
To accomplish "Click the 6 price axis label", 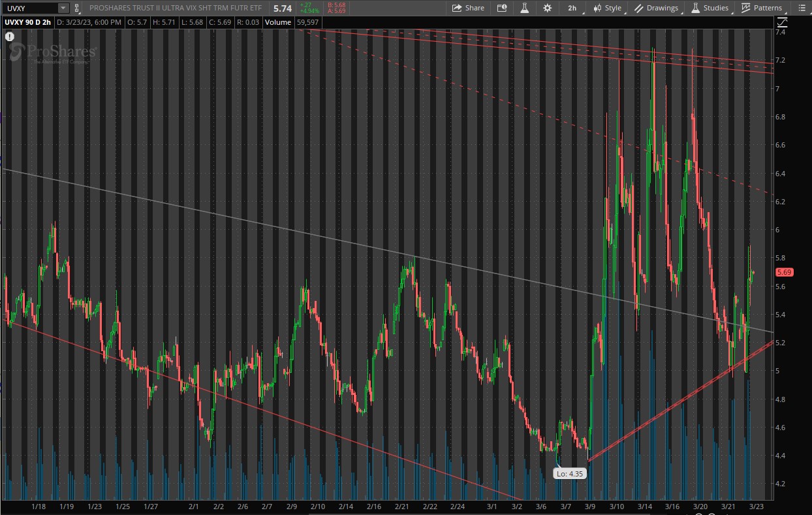I will point(777,230).
